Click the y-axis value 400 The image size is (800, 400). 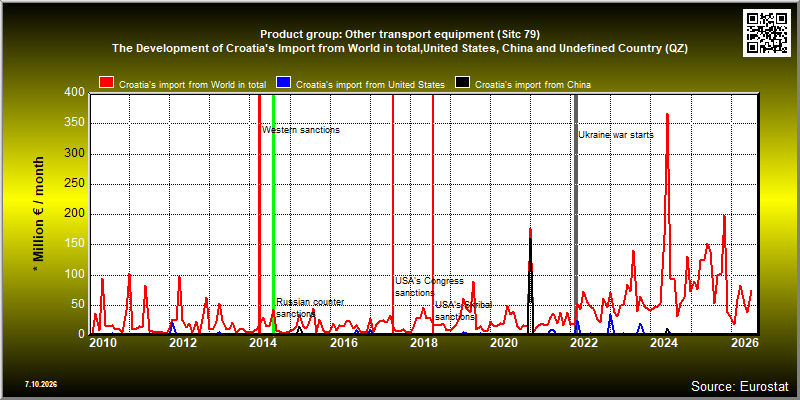click(x=74, y=93)
